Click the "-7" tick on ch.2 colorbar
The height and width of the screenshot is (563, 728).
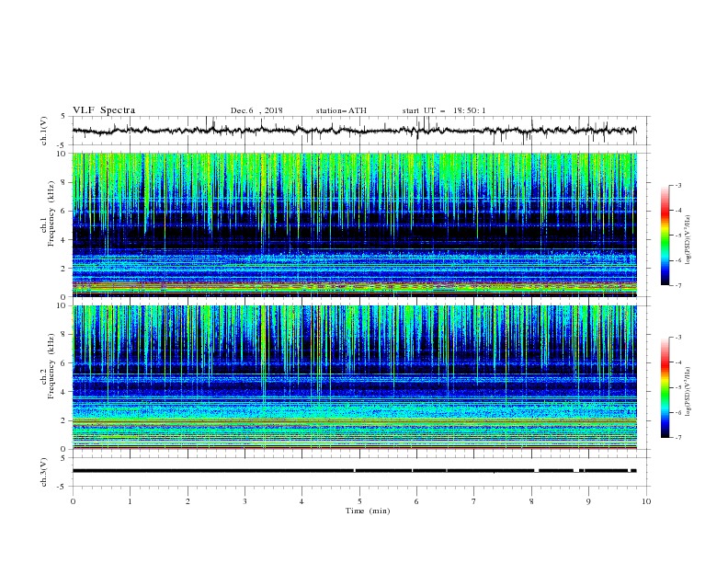click(678, 438)
